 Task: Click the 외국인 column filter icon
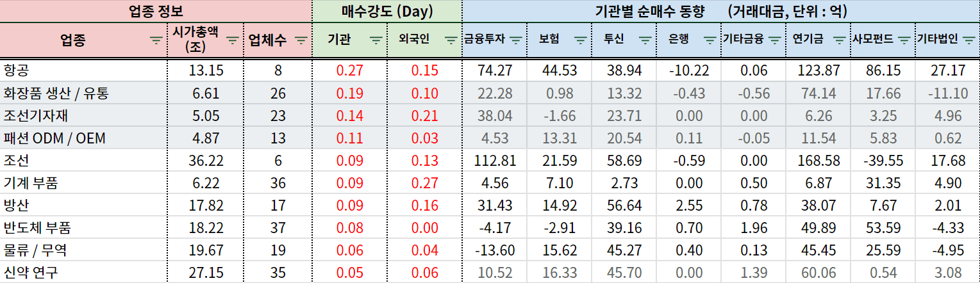pos(450,40)
